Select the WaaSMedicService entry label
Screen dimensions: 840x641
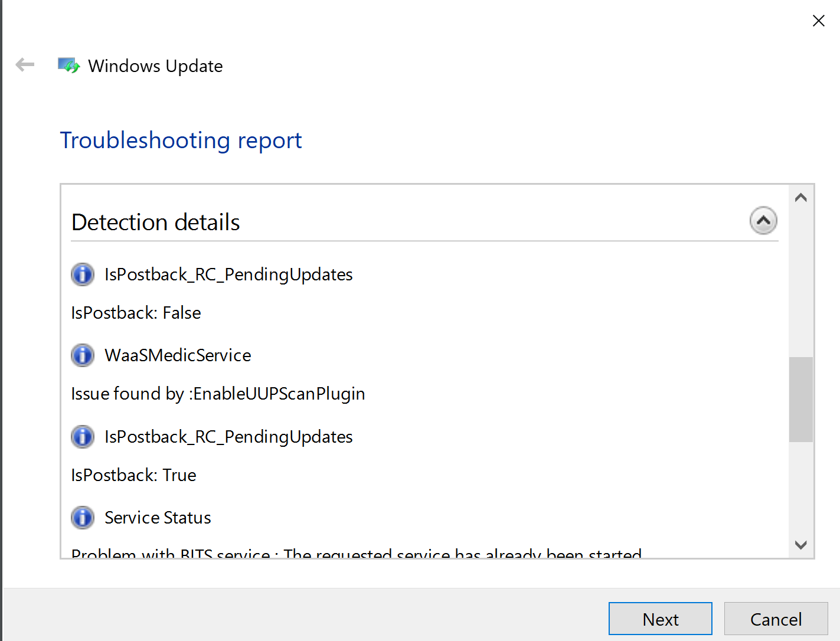(x=178, y=355)
